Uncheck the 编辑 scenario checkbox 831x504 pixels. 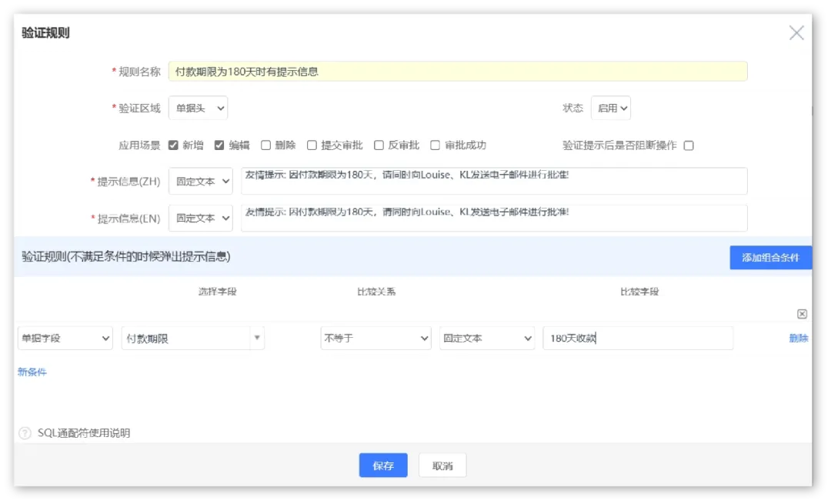pyautogui.click(x=219, y=145)
